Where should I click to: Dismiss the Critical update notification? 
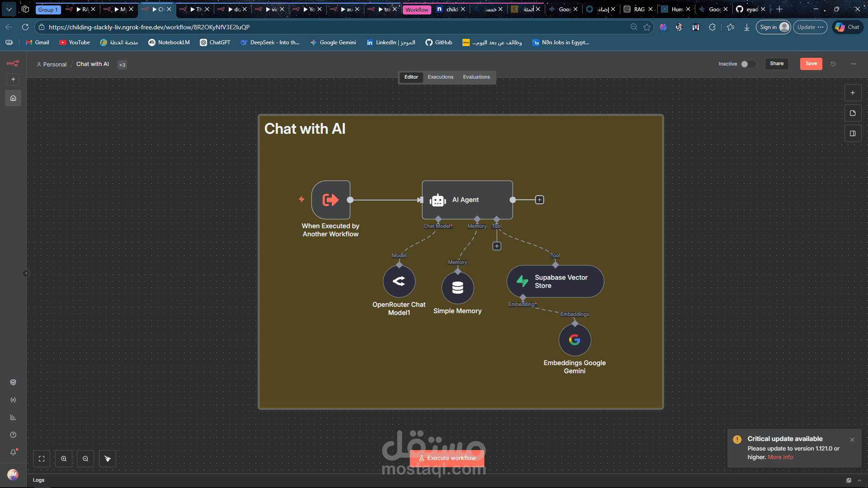click(x=852, y=440)
